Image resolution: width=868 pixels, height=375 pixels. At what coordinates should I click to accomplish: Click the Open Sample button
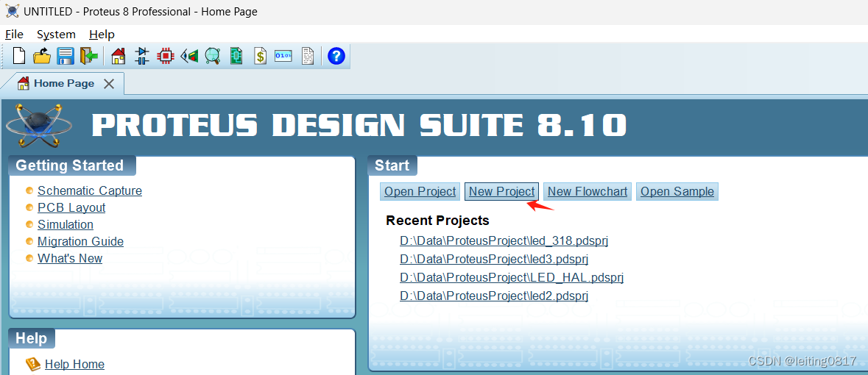[x=677, y=191]
